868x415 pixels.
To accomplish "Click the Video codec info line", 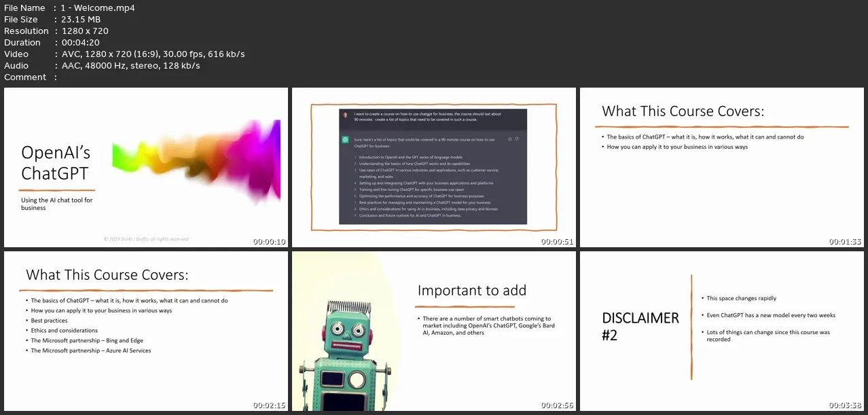I will click(x=124, y=54).
